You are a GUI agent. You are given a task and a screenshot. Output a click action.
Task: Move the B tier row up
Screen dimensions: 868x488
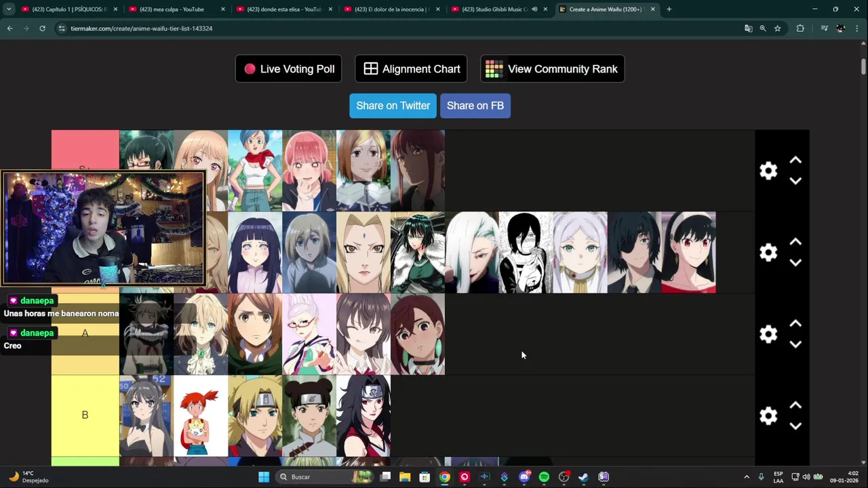coord(795,405)
